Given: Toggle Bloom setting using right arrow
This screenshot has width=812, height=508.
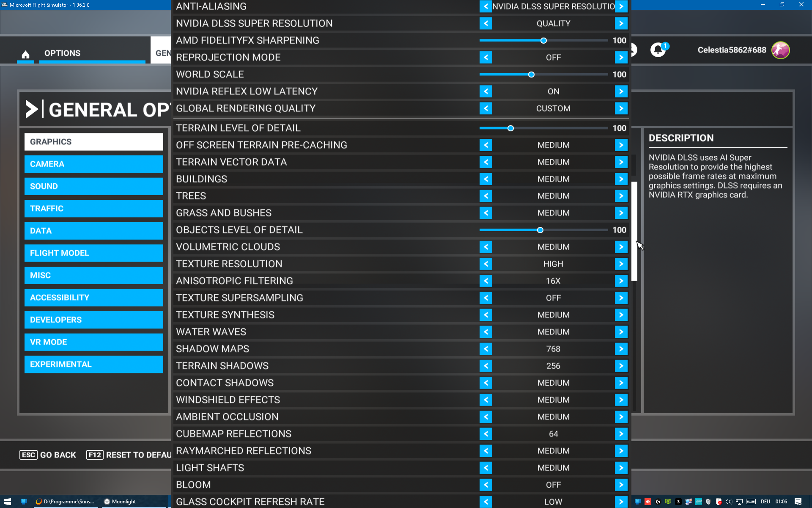Looking at the screenshot, I should (621, 485).
